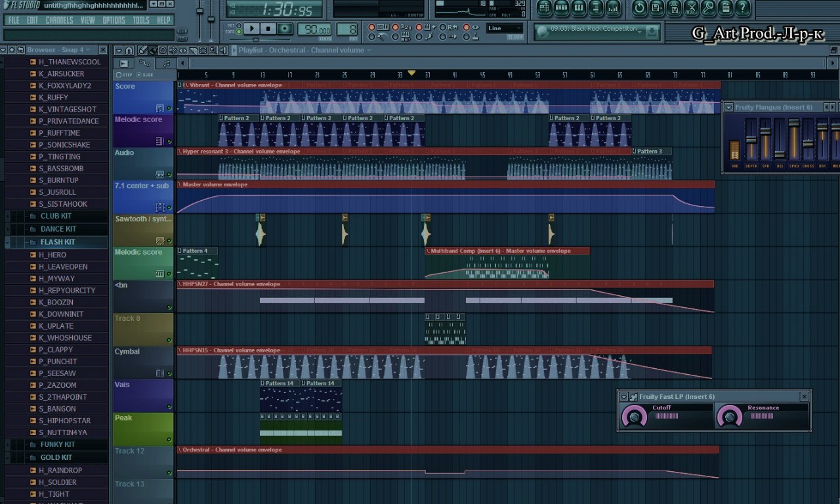The height and width of the screenshot is (504, 840).
Task: Open the question mark help icon
Action: [742, 8]
